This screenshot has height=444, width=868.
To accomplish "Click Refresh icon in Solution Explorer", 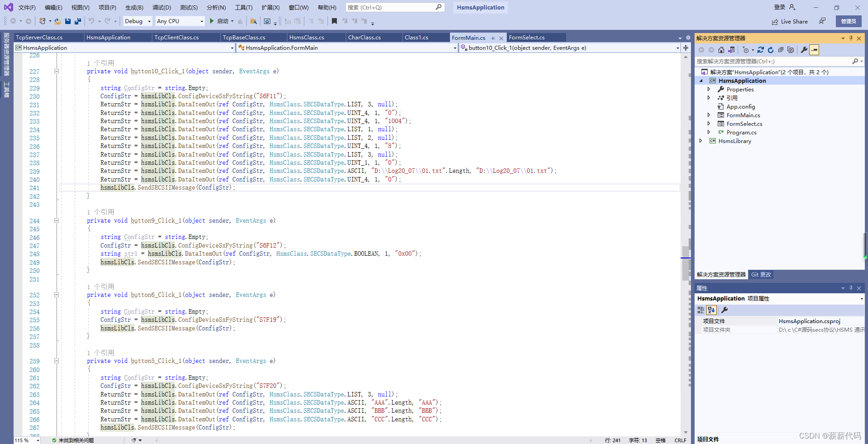I will tap(771, 50).
